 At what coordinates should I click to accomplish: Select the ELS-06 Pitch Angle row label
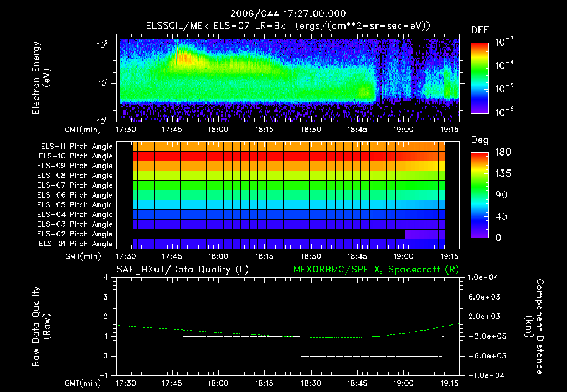(x=75, y=195)
